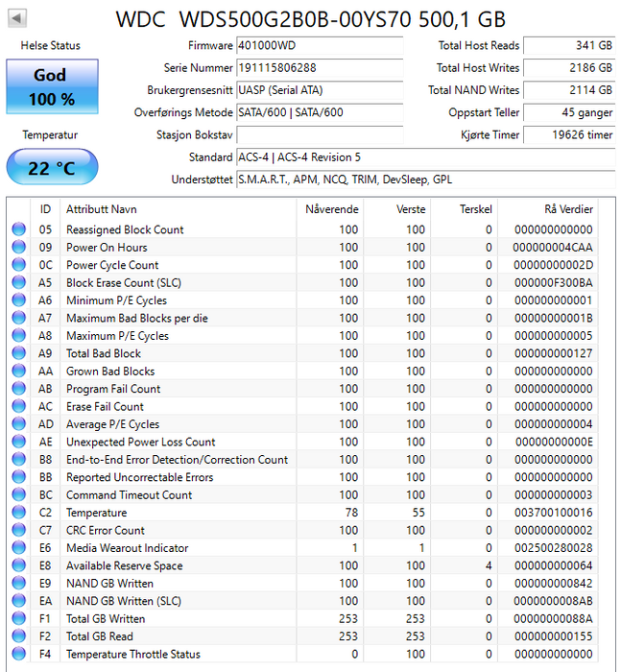Select the status orb for Temperature attribute C2
This screenshot has width=621, height=672.
click(x=18, y=513)
